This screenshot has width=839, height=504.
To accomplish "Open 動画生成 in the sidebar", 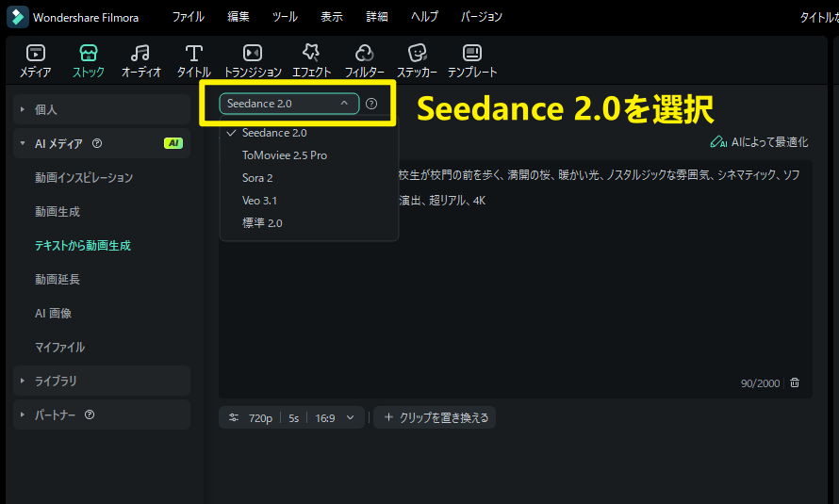I will 58,212.
